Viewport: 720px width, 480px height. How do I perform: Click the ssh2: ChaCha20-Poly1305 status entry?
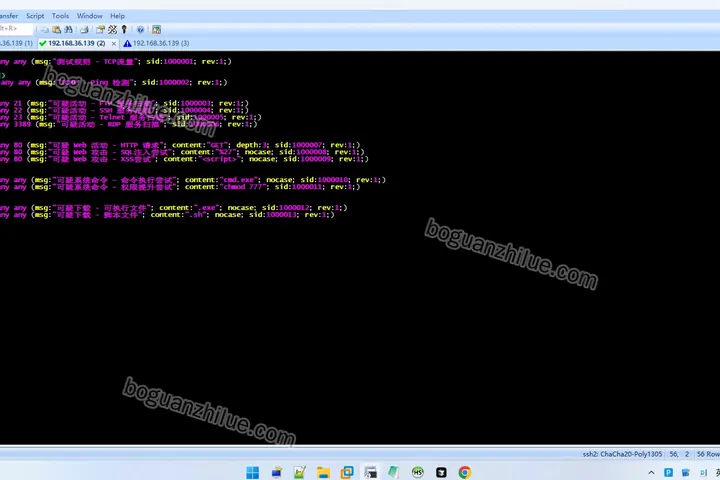[x=622, y=454]
